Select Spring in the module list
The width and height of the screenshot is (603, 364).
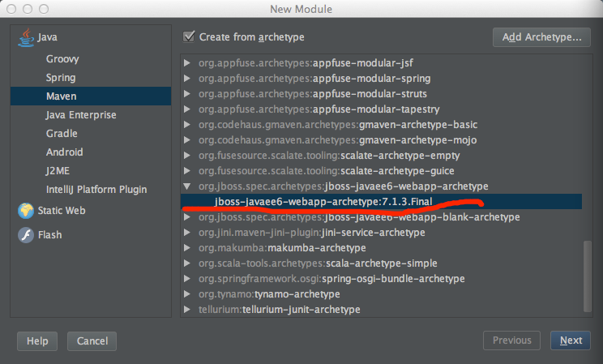pos(61,78)
